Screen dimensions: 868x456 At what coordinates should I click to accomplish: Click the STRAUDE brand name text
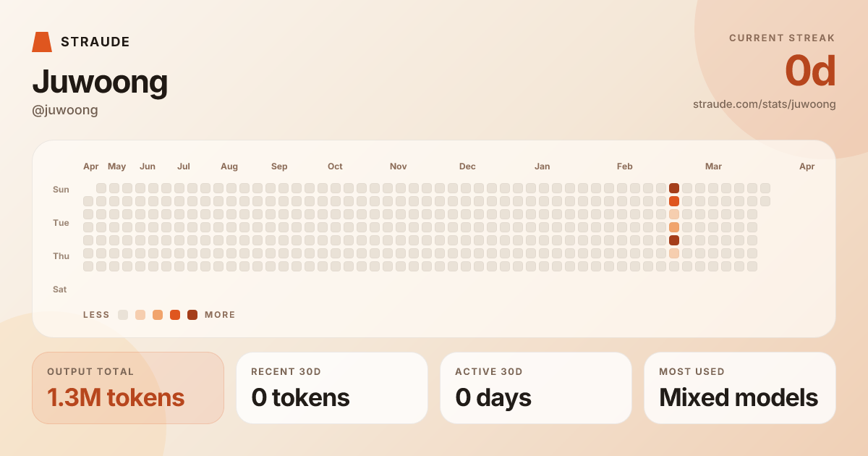click(95, 42)
